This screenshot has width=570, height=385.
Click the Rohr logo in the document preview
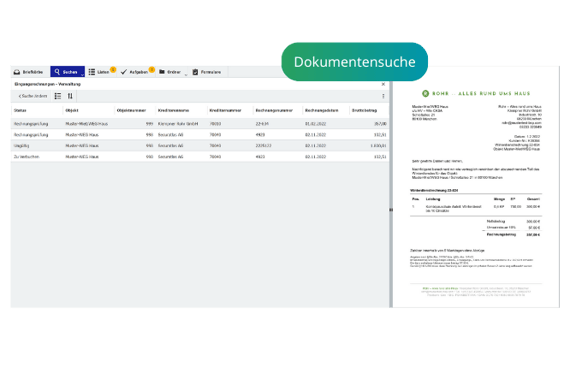click(x=425, y=93)
